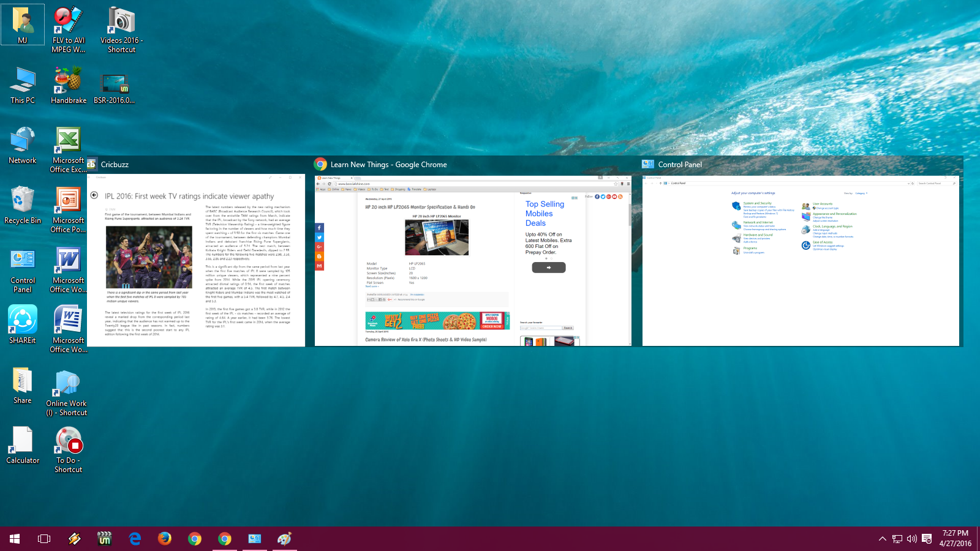
Task: Expand the Shopping folder on Chrome's bookmarks bar
Action: [x=399, y=189]
